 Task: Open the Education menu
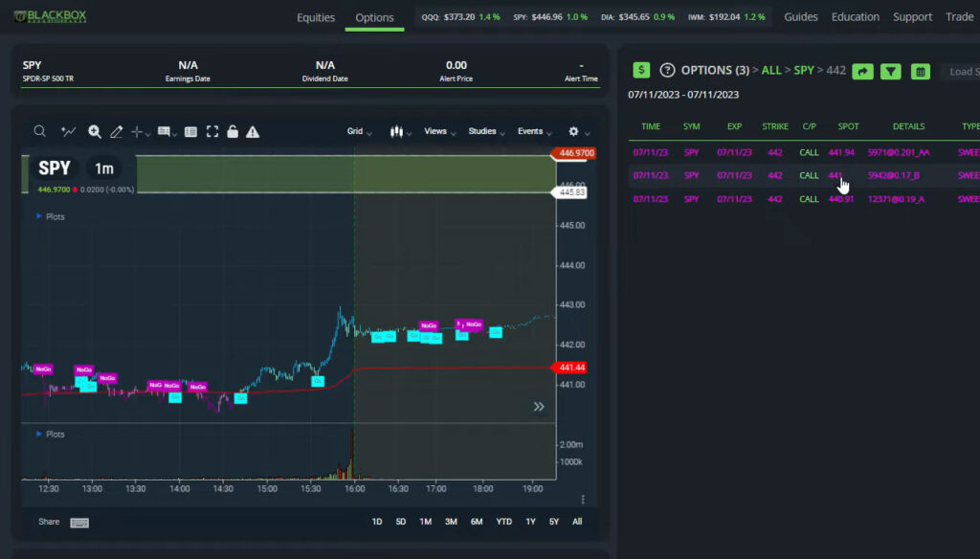855,17
